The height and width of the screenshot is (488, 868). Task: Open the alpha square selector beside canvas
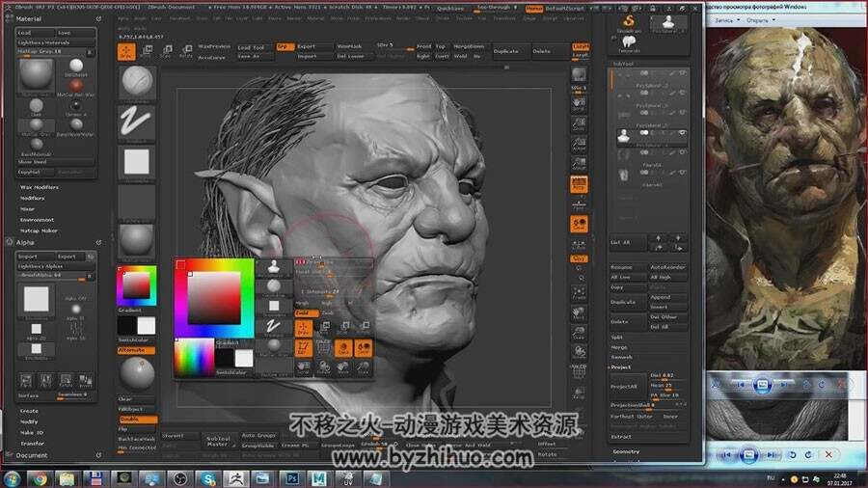pyautogui.click(x=137, y=162)
